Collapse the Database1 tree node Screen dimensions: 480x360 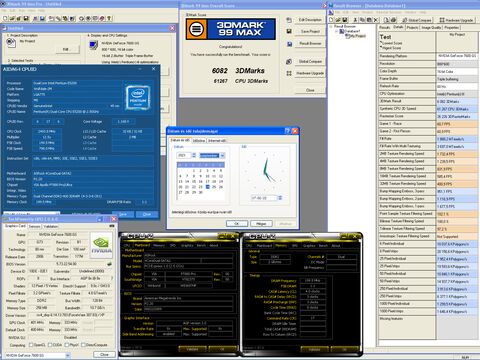[x=336, y=31]
